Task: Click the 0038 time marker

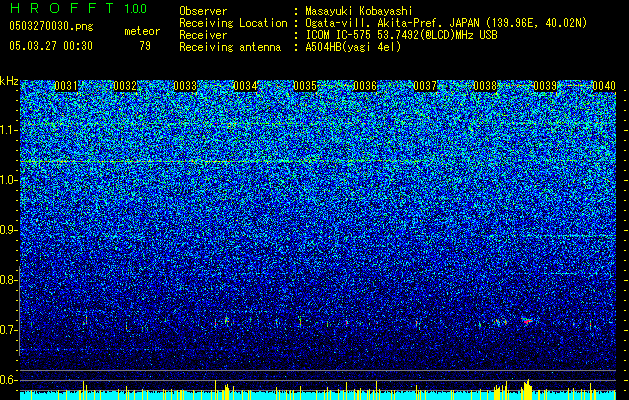Action: [x=485, y=86]
